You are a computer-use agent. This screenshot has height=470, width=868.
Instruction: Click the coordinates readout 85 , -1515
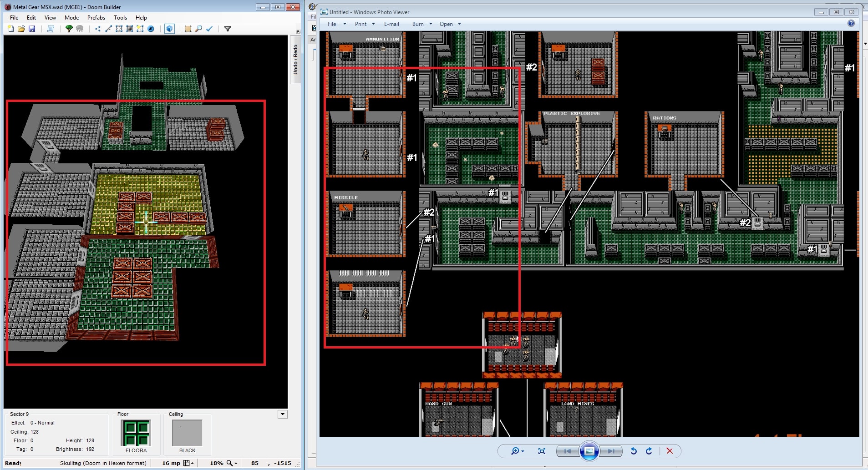(x=271, y=463)
